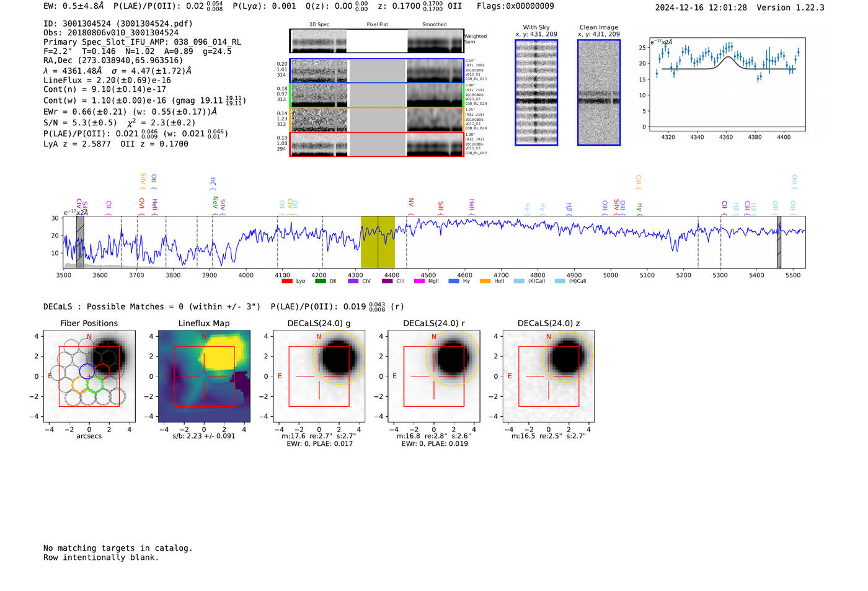Click the green dashed fiber circle

pyautogui.click(x=94, y=384)
